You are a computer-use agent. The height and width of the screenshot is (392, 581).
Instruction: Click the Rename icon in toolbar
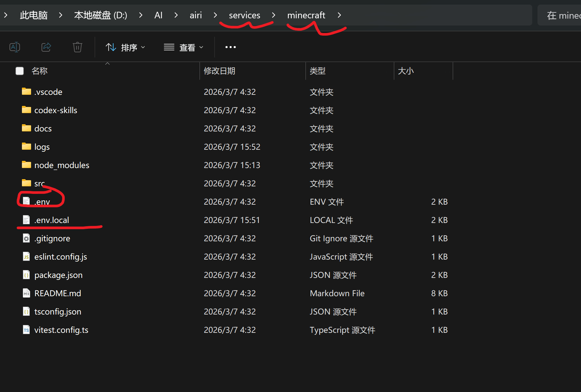(x=15, y=47)
